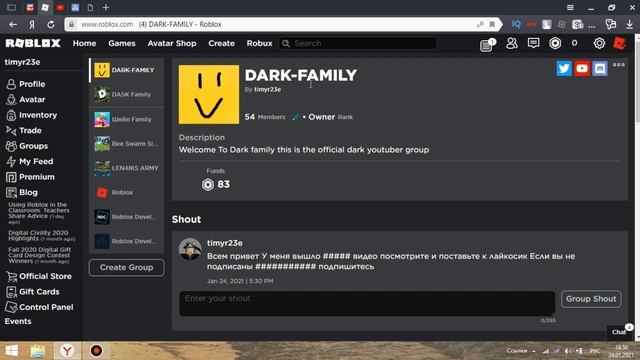
Task: Select Roblox group in list
Action: tap(127, 193)
